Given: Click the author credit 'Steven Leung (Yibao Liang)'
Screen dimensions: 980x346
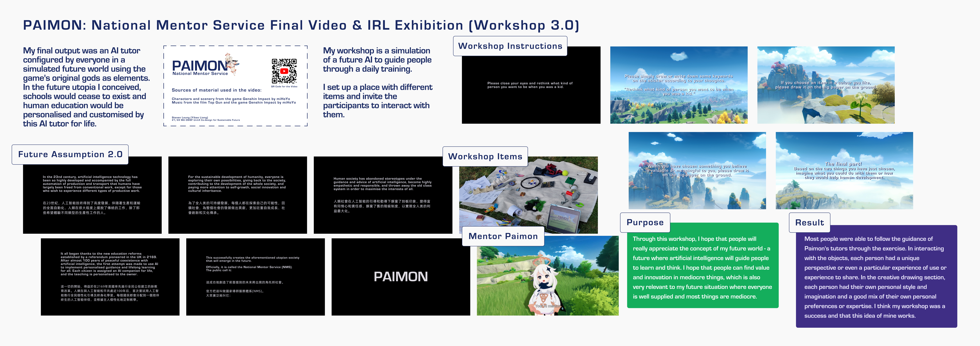Looking at the screenshot, I should (190, 117).
